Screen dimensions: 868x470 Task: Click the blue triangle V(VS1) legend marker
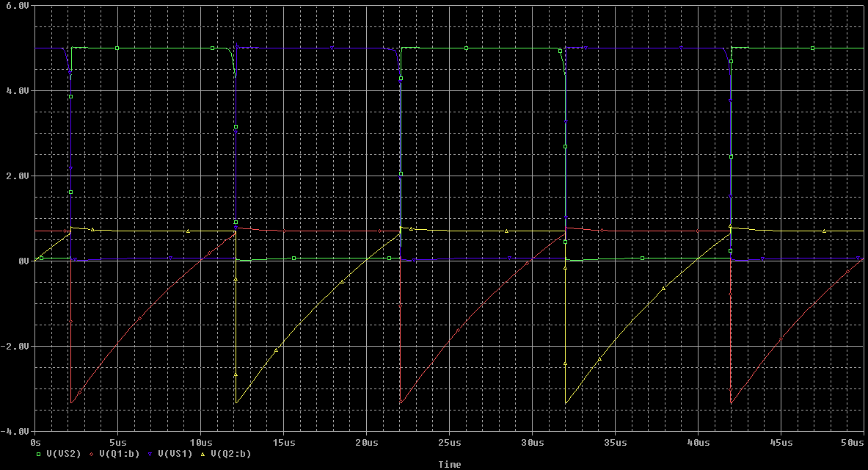pos(150,454)
